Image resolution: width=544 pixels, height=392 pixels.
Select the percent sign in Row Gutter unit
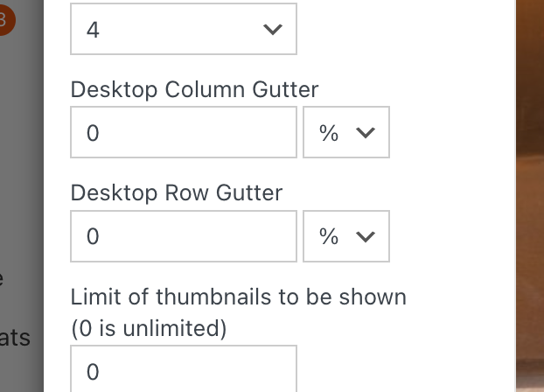click(329, 236)
